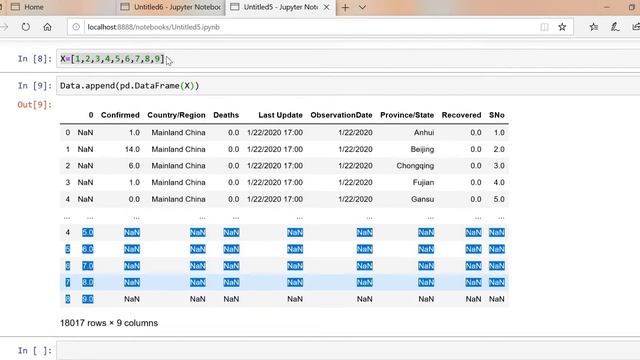The width and height of the screenshot is (640, 360).
Task: Click Out[9] output prompt
Action: tap(35, 105)
